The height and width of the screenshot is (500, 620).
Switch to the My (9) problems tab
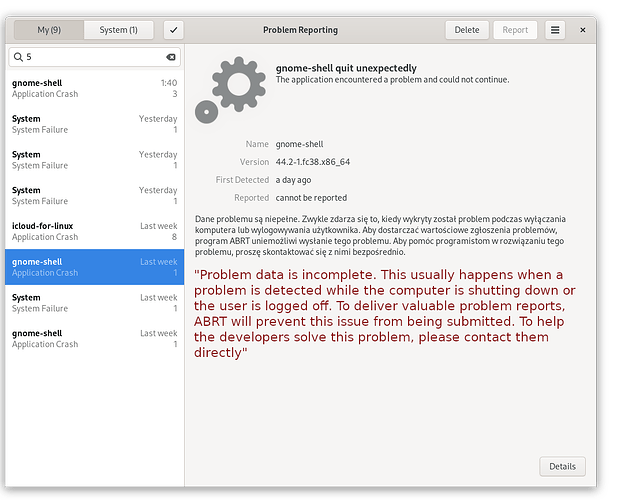click(49, 30)
